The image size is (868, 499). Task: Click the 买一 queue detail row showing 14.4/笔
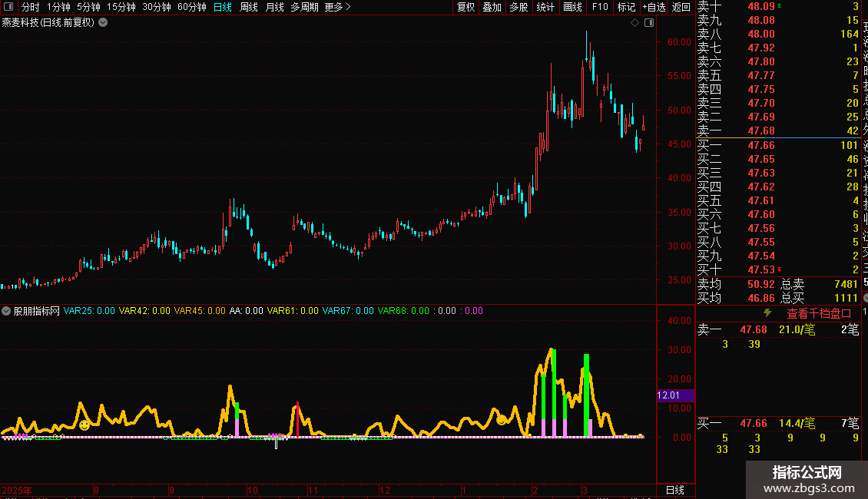pyautogui.click(x=778, y=423)
